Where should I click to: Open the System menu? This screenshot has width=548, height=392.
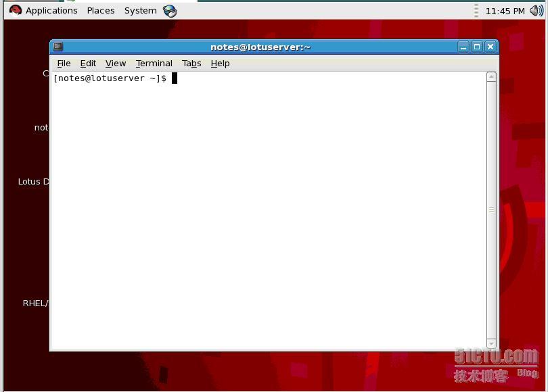pos(141,11)
